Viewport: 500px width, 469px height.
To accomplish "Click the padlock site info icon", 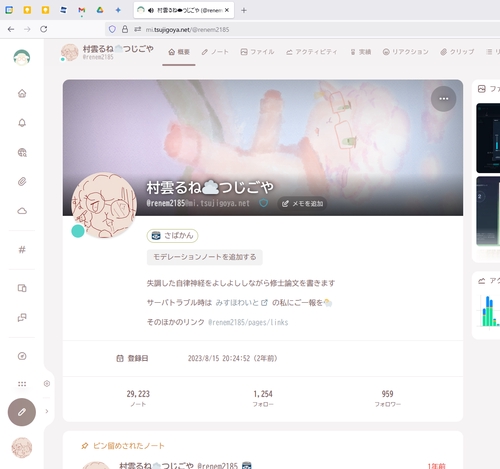I will 125,29.
